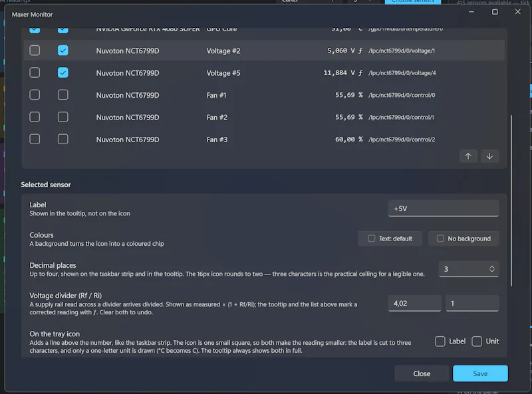Enable Unit on the tray icon
The width and height of the screenshot is (532, 394).
click(477, 341)
